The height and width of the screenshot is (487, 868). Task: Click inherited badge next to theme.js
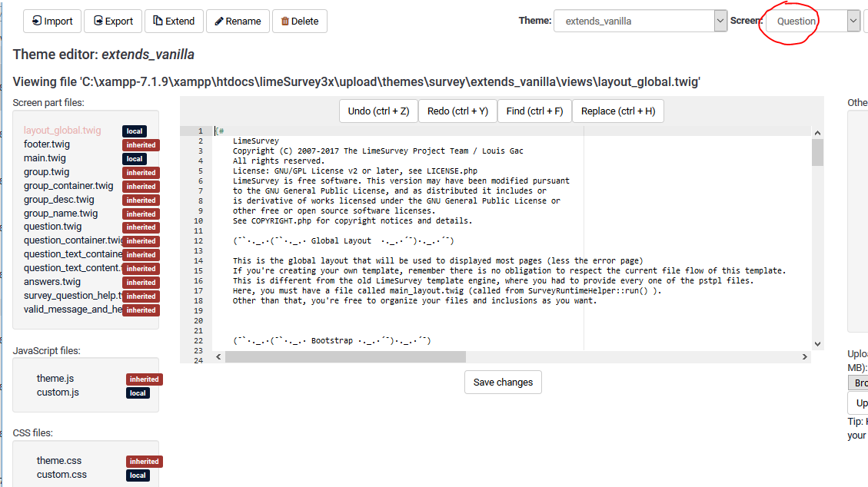tap(145, 379)
